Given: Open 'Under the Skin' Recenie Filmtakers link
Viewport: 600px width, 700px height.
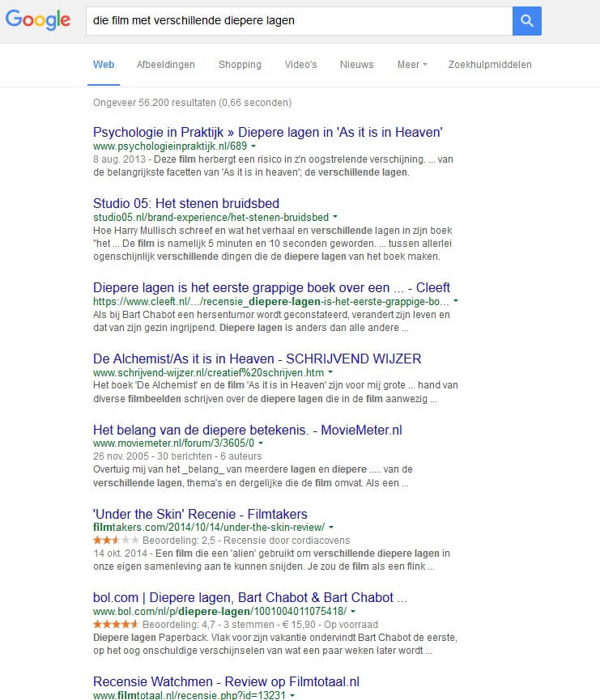Looking at the screenshot, I should (200, 514).
